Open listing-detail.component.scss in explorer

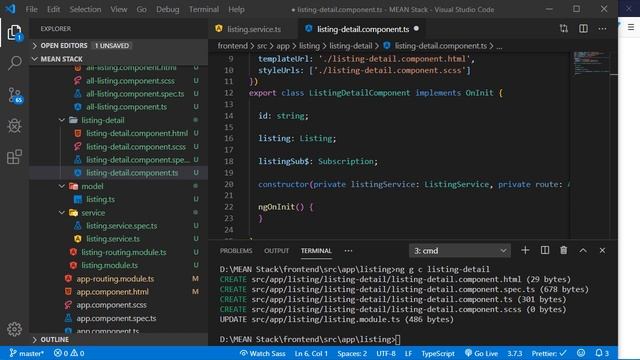[x=136, y=147]
